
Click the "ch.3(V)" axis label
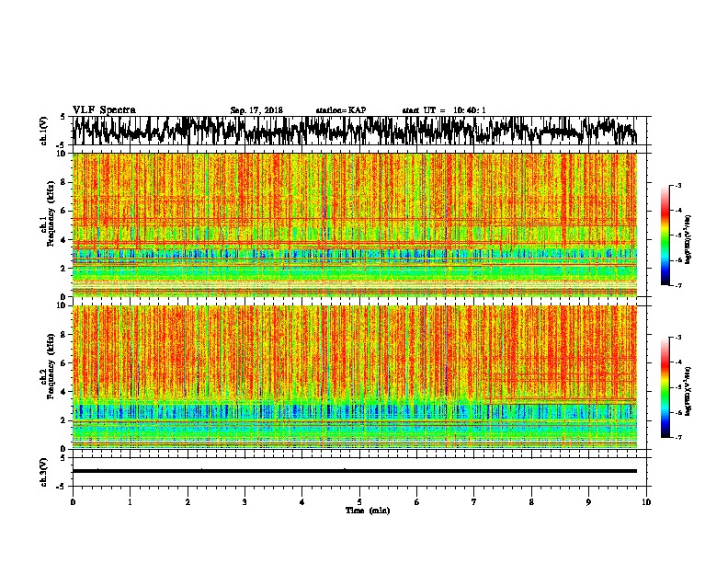point(44,472)
